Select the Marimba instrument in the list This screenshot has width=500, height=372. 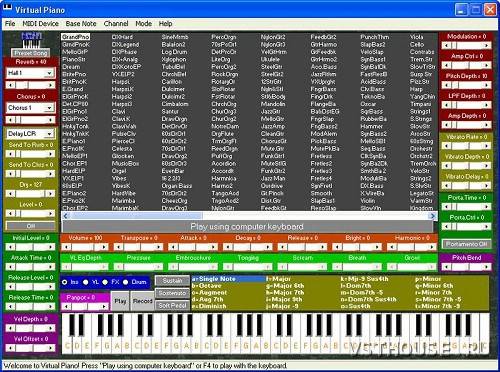123,201
